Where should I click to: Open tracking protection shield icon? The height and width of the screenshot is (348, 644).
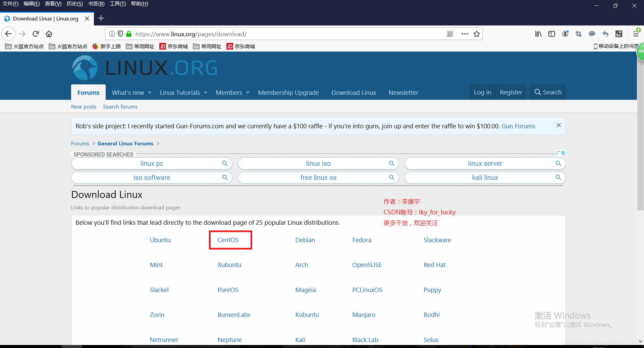[x=120, y=34]
